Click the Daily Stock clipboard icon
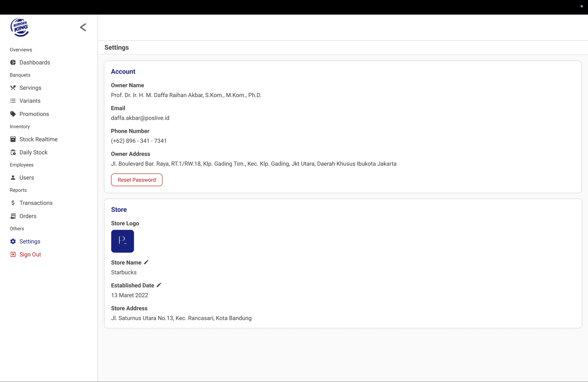 [13, 152]
